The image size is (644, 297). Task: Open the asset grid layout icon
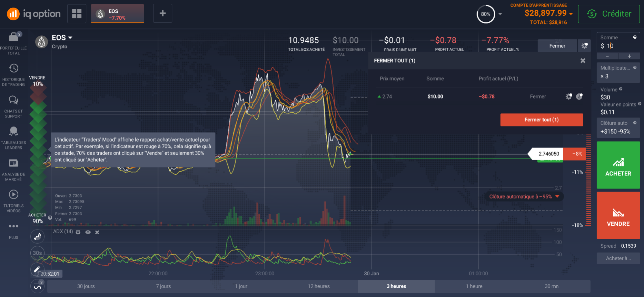click(77, 14)
